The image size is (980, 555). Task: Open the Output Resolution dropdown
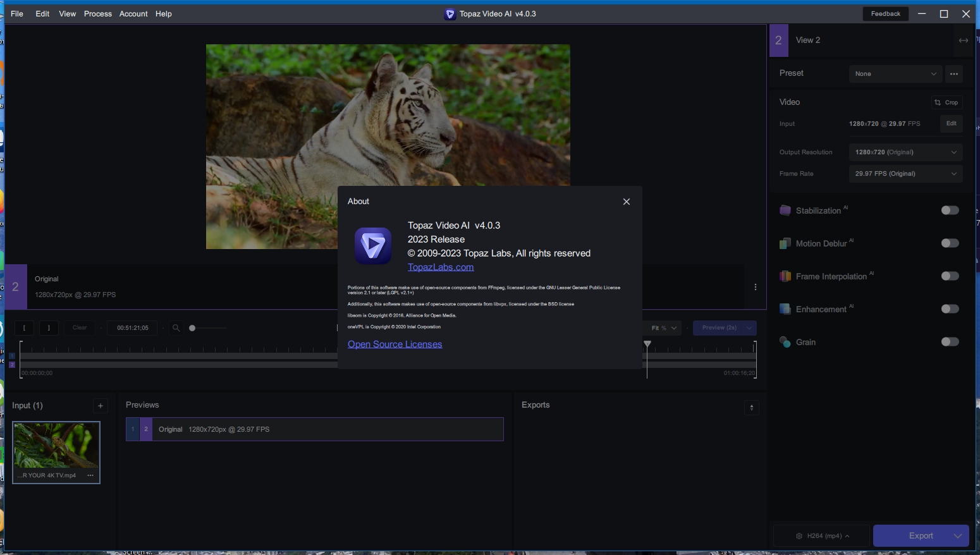(905, 152)
